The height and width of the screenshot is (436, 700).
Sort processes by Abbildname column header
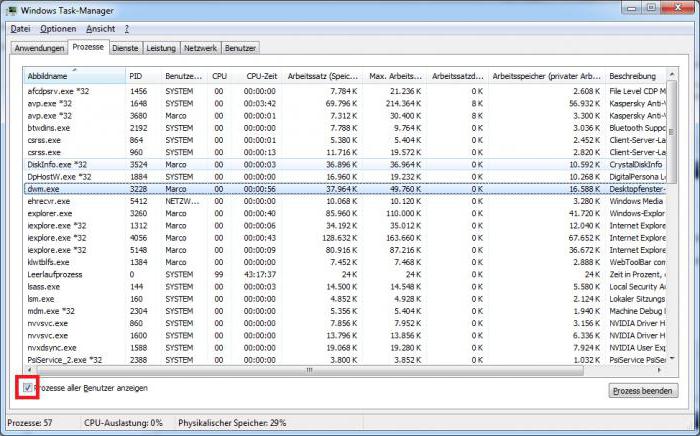point(74,76)
